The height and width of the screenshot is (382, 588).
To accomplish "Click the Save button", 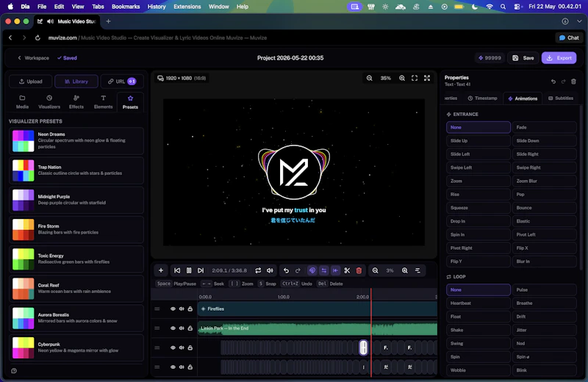I will tap(523, 58).
